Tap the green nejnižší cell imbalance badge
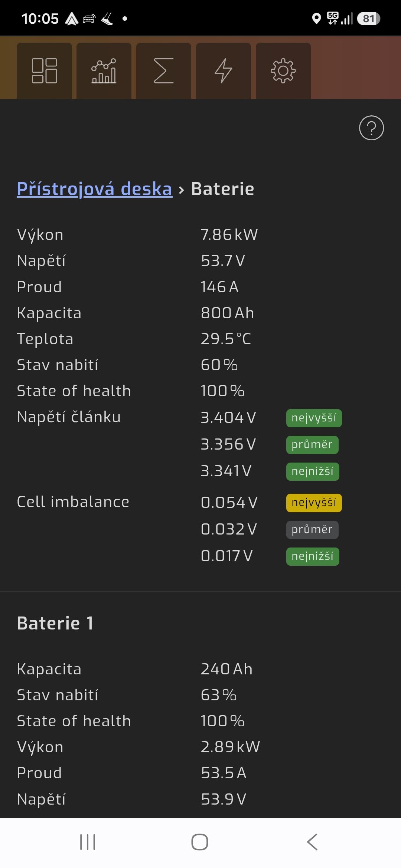Viewport: 401px width, 868px height. (x=313, y=556)
